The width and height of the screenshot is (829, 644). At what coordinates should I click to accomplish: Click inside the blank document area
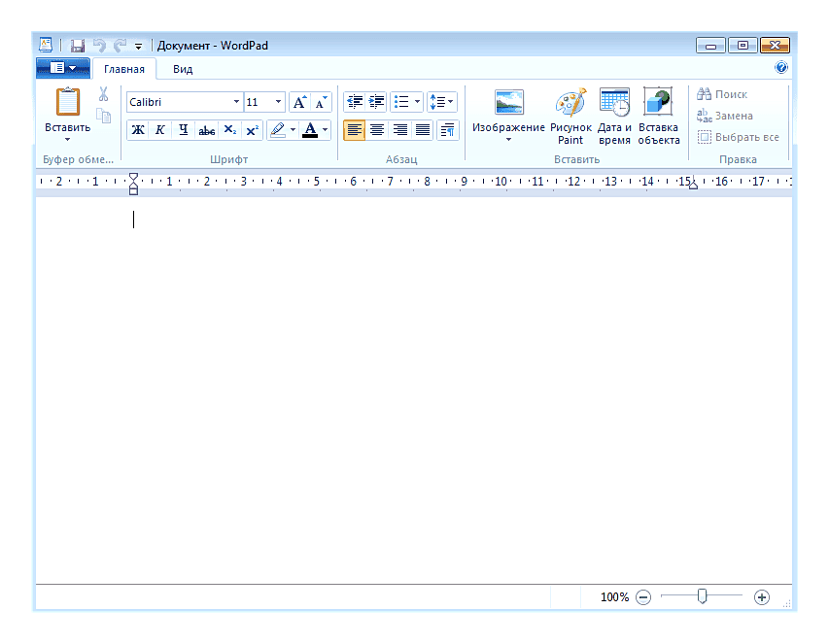413,389
